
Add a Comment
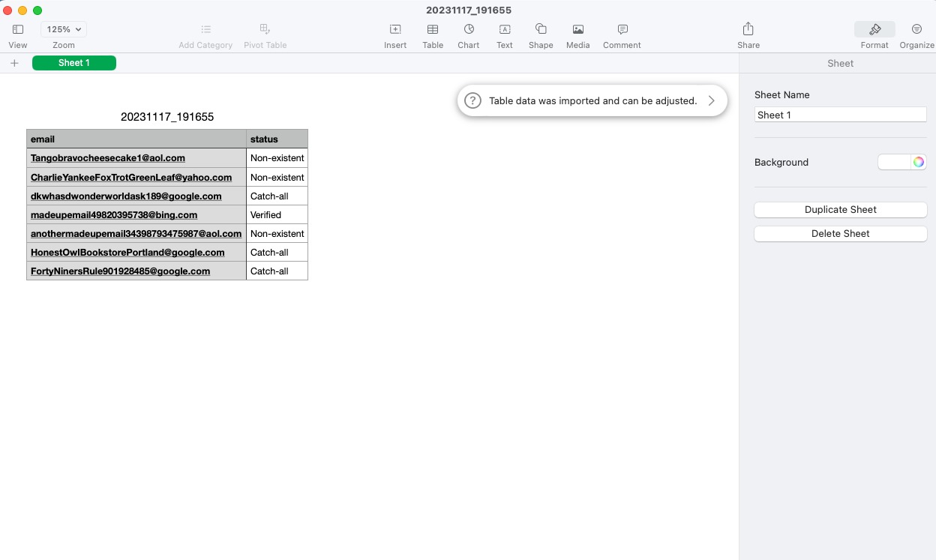[x=621, y=34]
